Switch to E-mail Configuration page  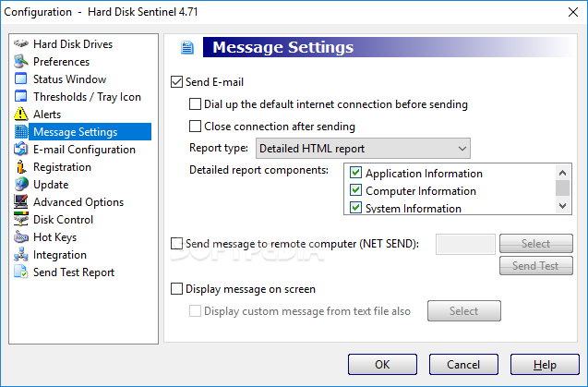click(x=84, y=150)
